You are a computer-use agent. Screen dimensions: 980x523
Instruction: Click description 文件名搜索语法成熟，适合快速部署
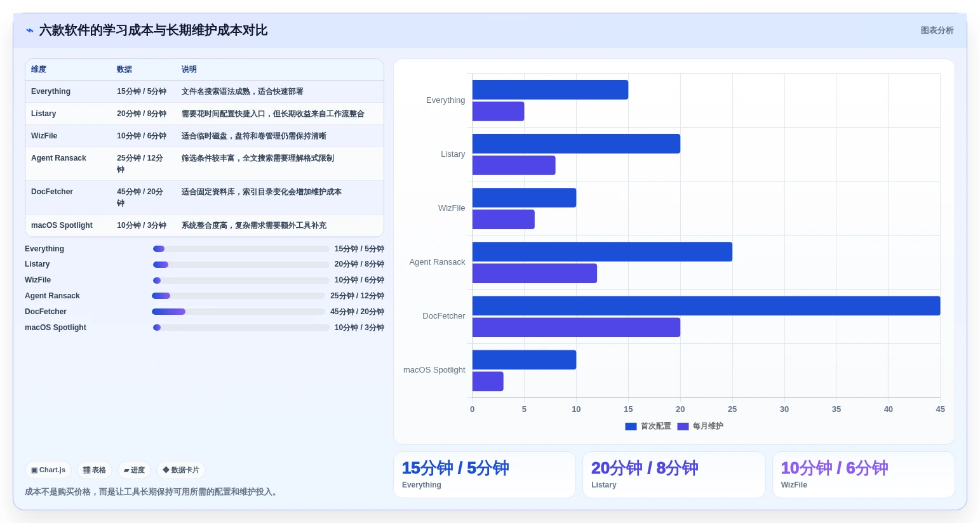coord(243,91)
